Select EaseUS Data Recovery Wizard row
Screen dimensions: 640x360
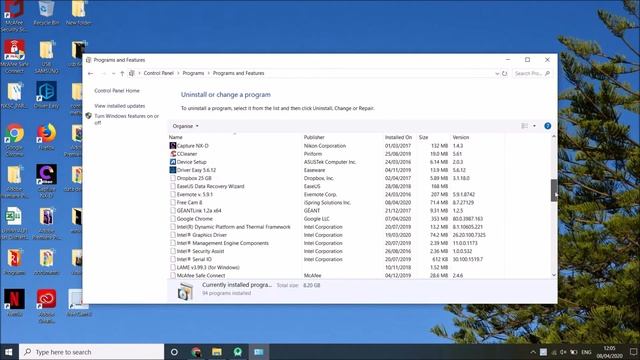click(337, 187)
